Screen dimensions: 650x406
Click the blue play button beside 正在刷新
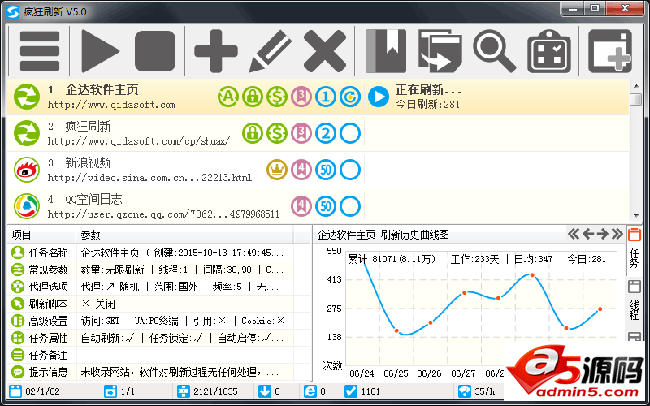click(378, 97)
